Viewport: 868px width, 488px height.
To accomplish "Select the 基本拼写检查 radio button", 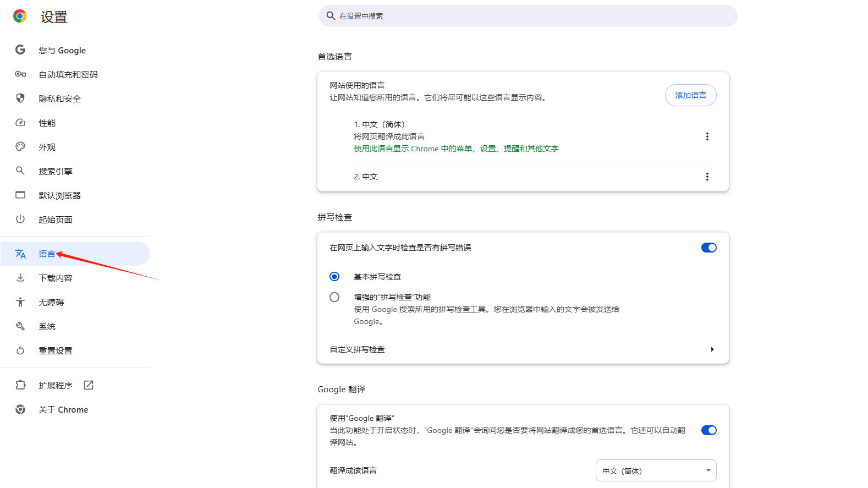I will [x=334, y=277].
